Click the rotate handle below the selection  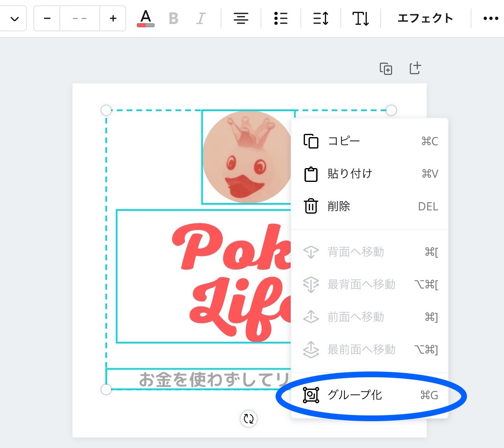(249, 418)
